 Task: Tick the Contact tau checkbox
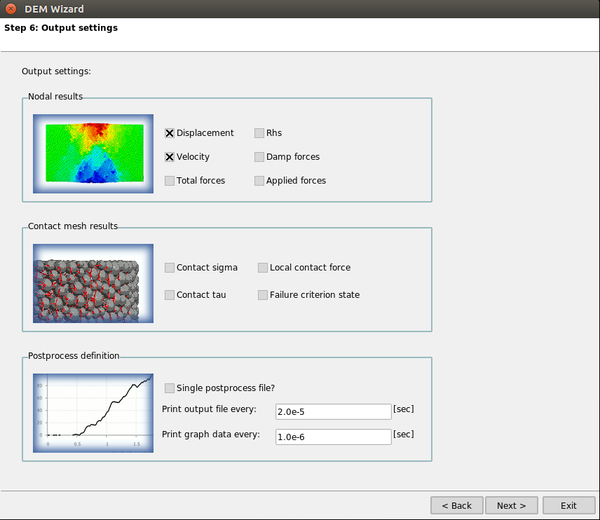pos(170,295)
